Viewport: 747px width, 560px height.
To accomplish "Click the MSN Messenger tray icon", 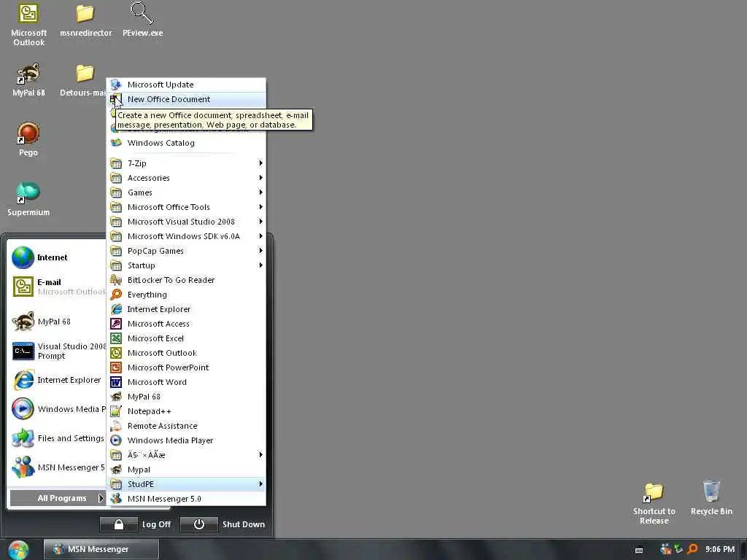I will tap(665, 549).
